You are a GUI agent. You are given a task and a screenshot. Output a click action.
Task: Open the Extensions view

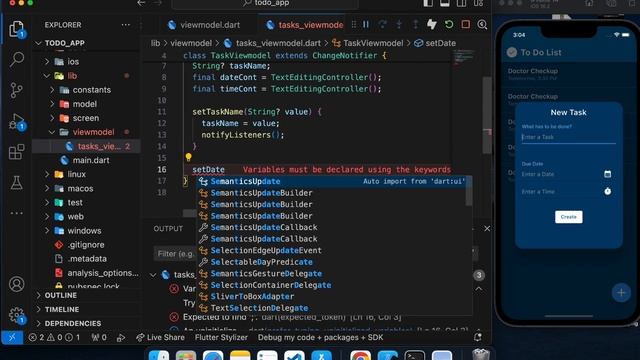pos(16,152)
